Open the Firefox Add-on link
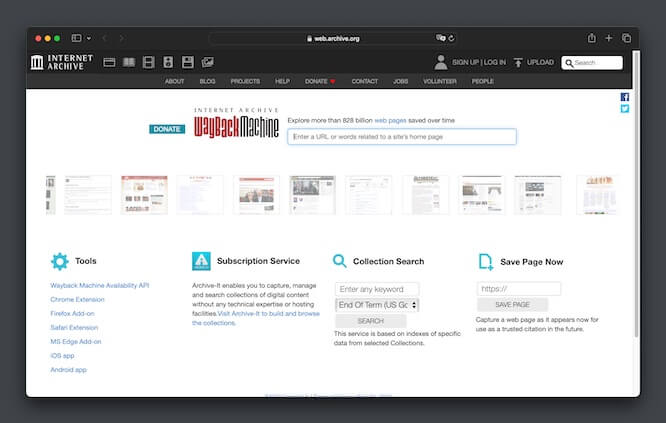666x423 pixels. tap(72, 313)
